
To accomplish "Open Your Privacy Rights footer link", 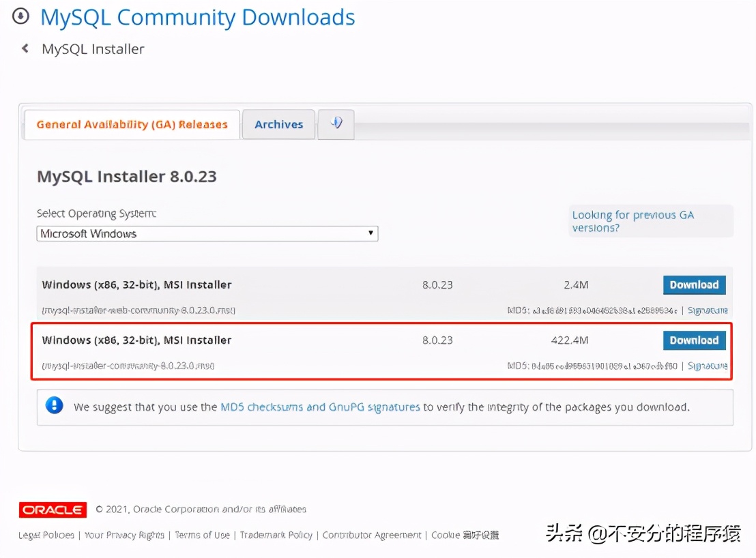I will click(x=124, y=535).
